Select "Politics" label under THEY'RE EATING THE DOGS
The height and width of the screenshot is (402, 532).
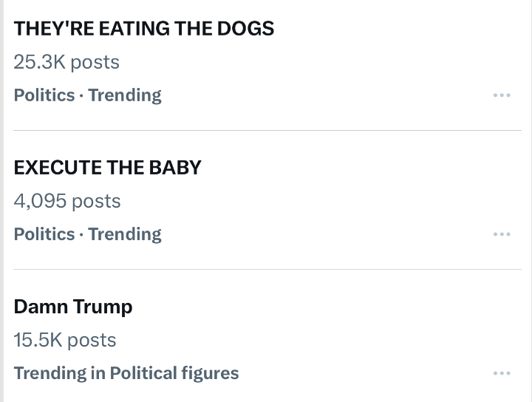(x=44, y=95)
